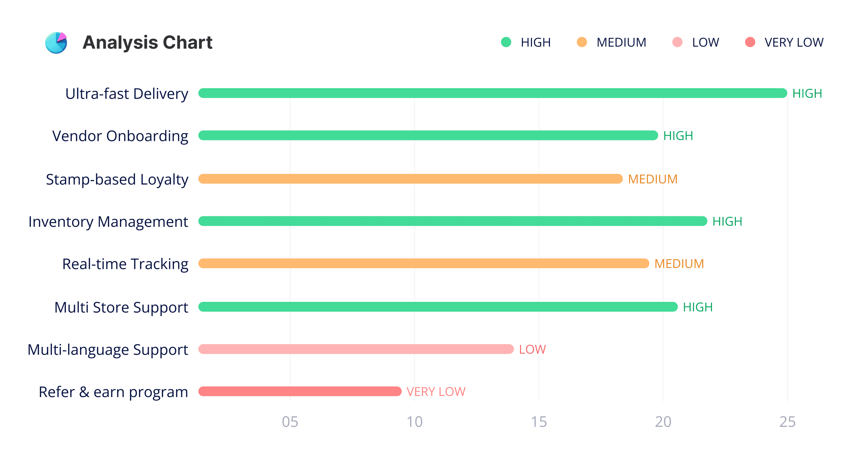Click the Inventory Management bar

pyautogui.click(x=453, y=221)
